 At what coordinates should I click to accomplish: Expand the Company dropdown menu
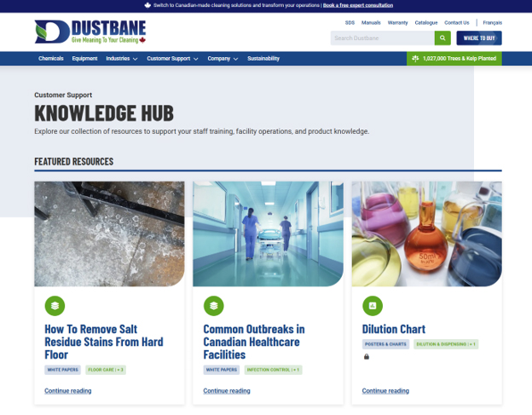(x=223, y=58)
